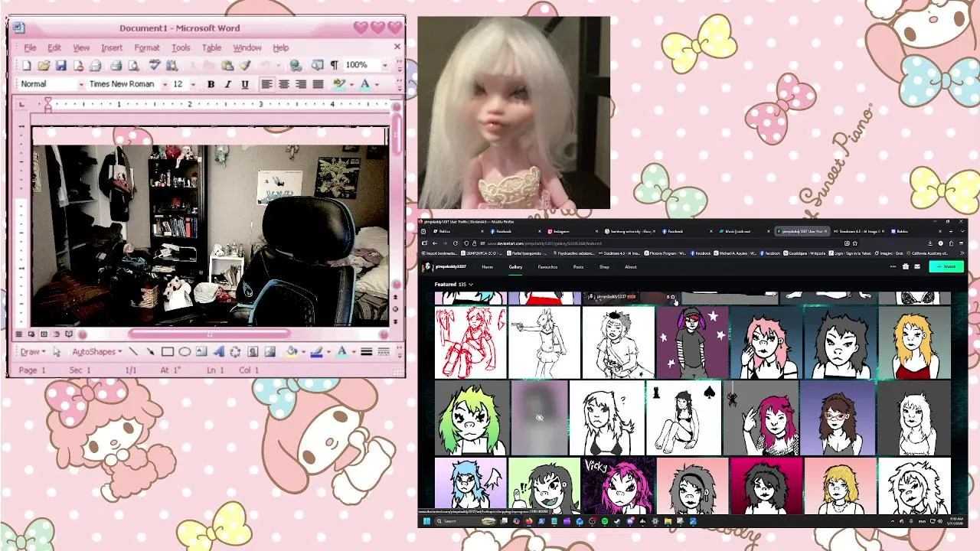Set Justify paragraph alignment
Screen dimensions: 980x551
318,84
